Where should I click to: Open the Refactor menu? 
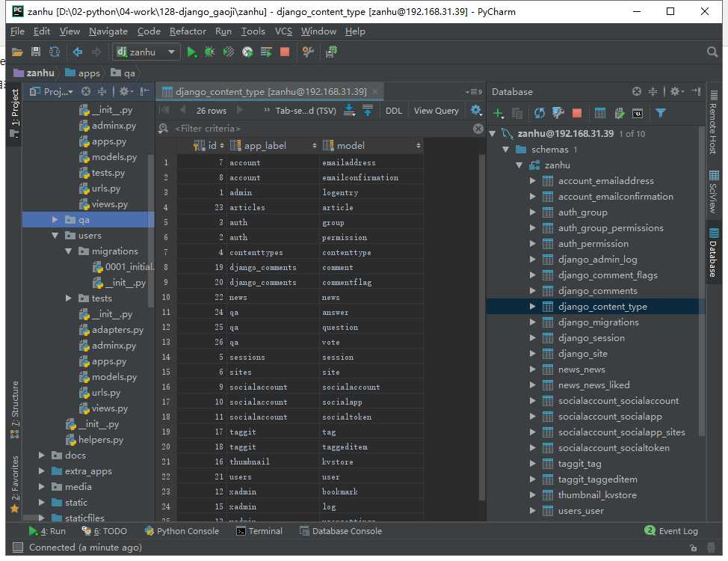[188, 31]
